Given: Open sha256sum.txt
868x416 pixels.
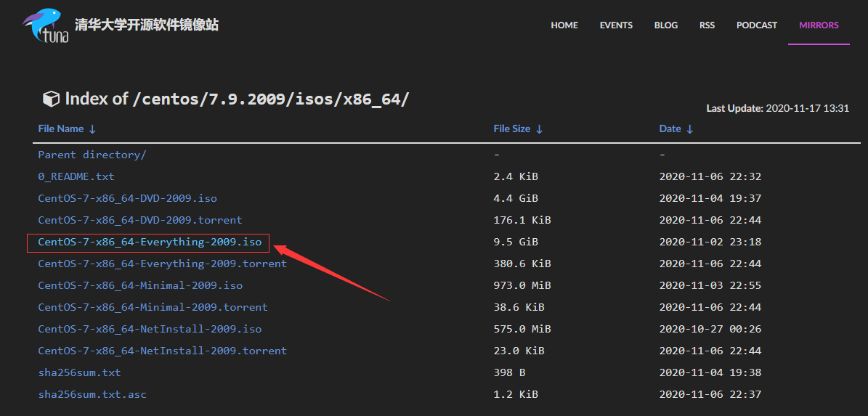Looking at the screenshot, I should [x=79, y=373].
